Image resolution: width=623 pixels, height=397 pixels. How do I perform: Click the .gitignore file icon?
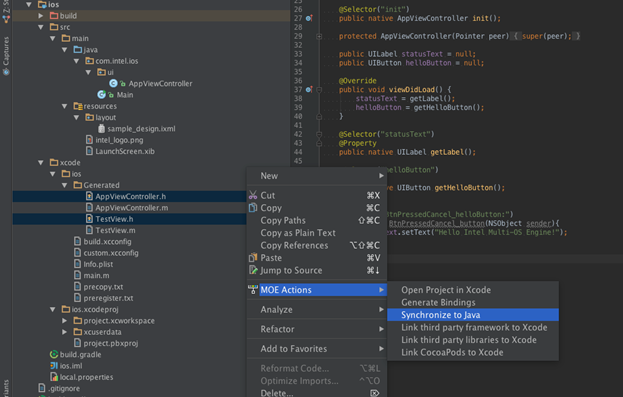pos(42,388)
